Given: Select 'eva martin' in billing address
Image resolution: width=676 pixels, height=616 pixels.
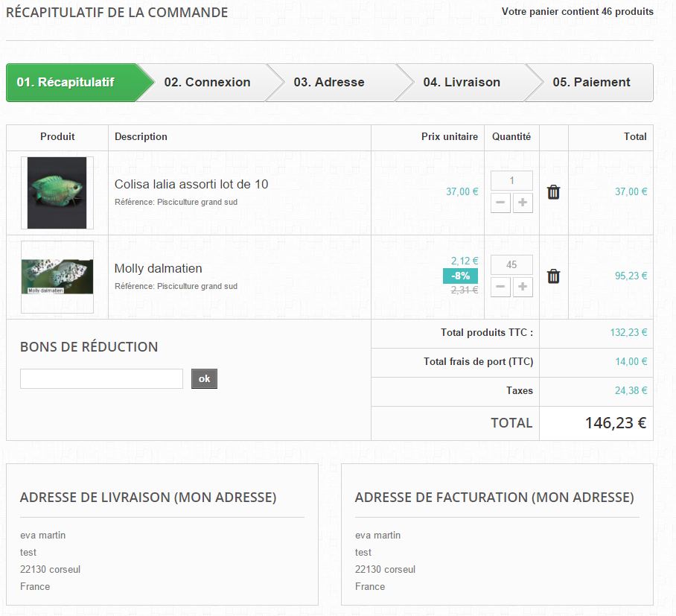Looking at the screenshot, I should tap(377, 536).
